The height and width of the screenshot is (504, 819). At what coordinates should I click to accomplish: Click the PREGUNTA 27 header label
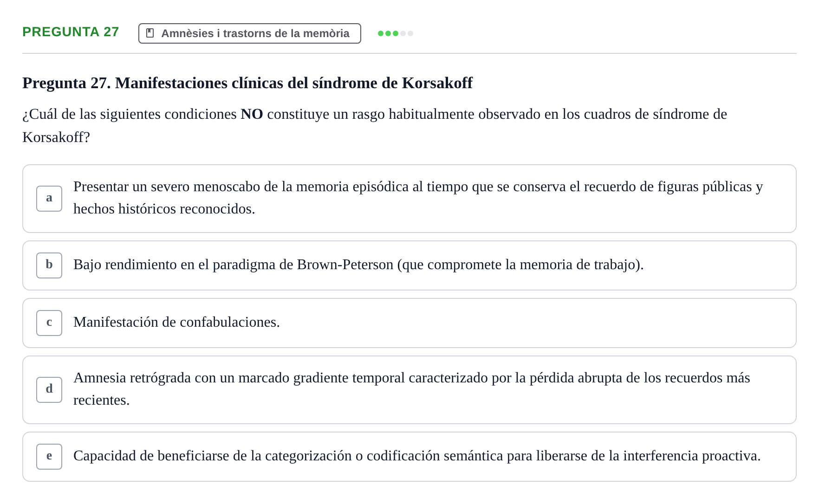(71, 32)
